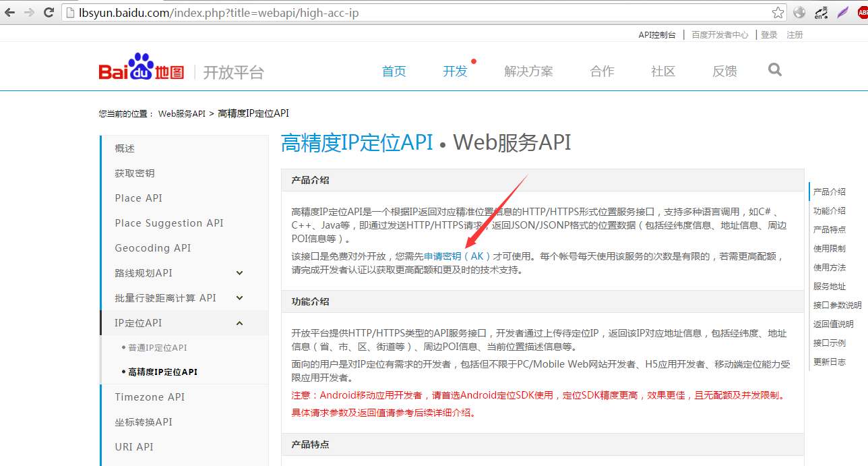Click the AK link in parentheses

(476, 256)
